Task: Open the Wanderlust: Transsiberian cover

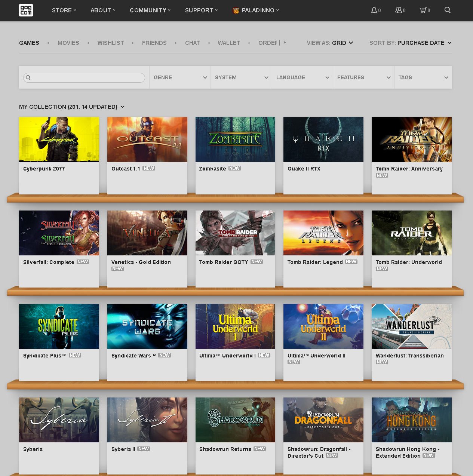Action: tap(412, 326)
